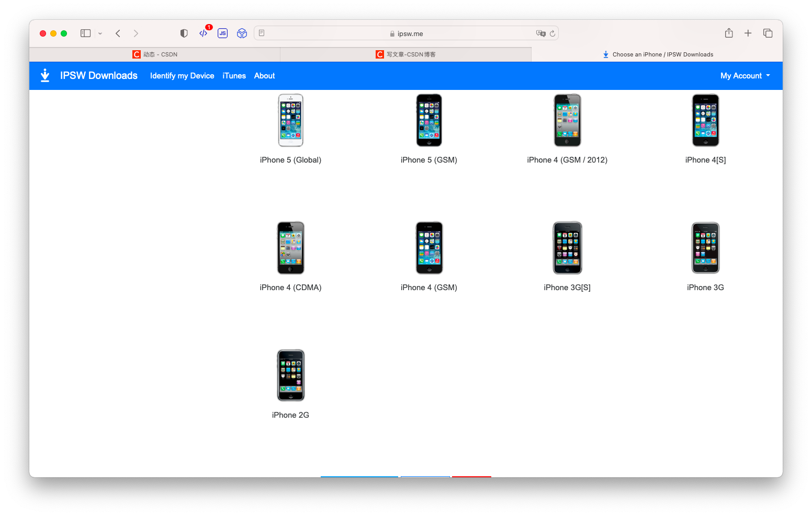Select the iPhone 5 (Global) device image
Image resolution: width=812 pixels, height=516 pixels.
click(291, 120)
